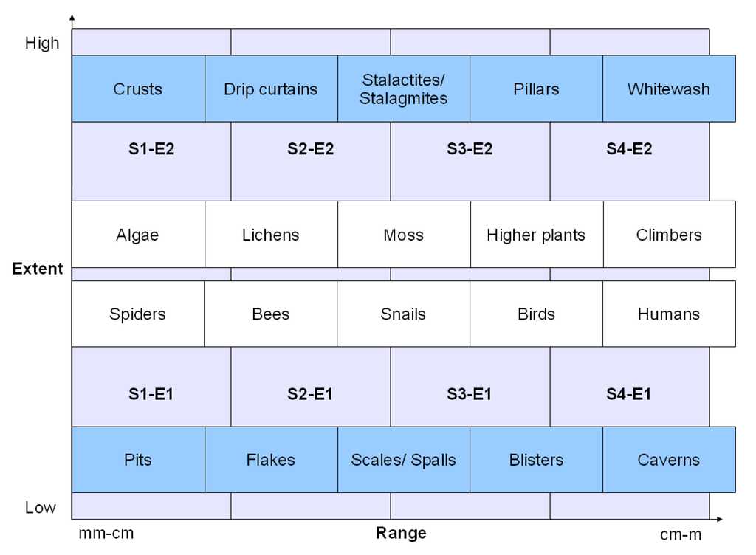Click the Range axis label
This screenshot has height=555, width=756.
401,533
